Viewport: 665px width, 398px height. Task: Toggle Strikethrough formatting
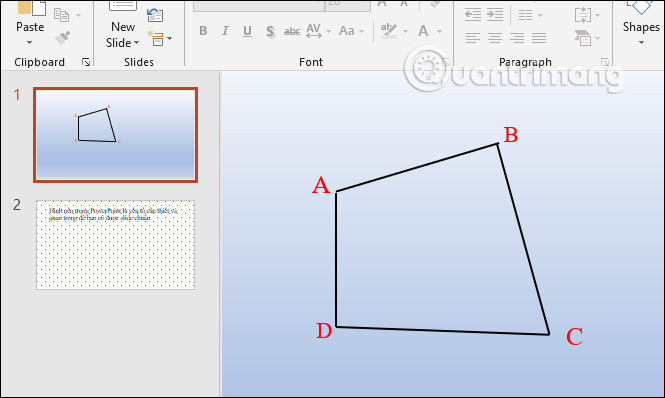(x=292, y=31)
